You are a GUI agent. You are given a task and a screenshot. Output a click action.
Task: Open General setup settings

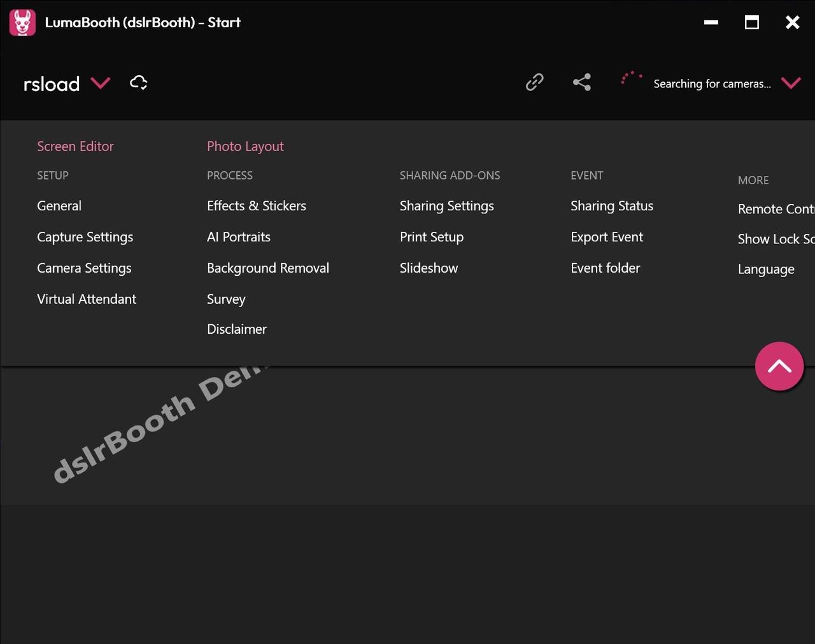click(59, 206)
